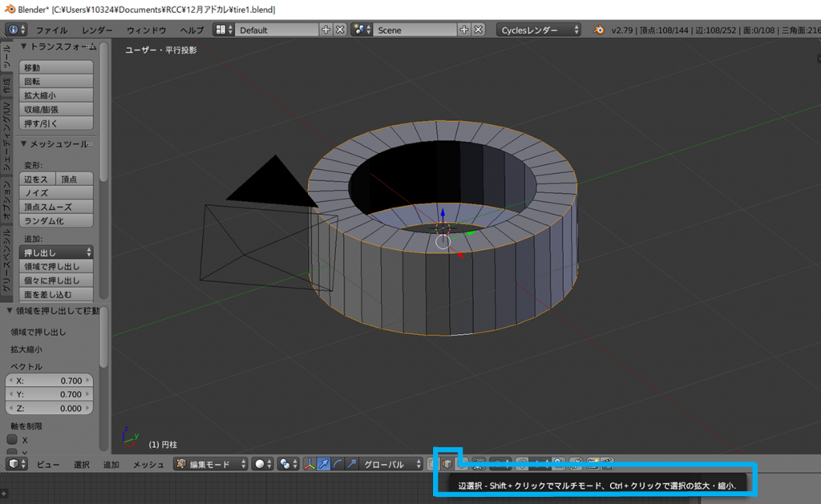Screen dimensions: 821x504
Task: Toggle the 3D manipulator axes icon
Action: coord(309,464)
